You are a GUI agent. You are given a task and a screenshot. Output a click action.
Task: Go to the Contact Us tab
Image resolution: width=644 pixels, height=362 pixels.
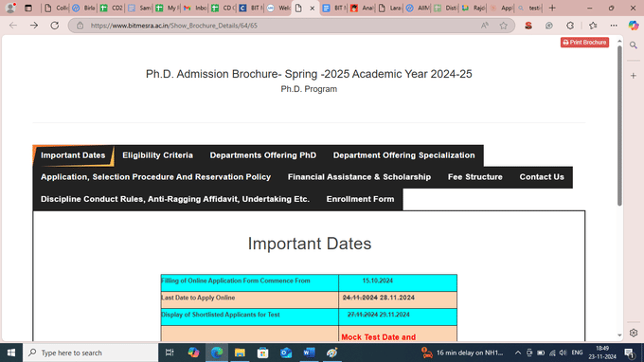(542, 177)
